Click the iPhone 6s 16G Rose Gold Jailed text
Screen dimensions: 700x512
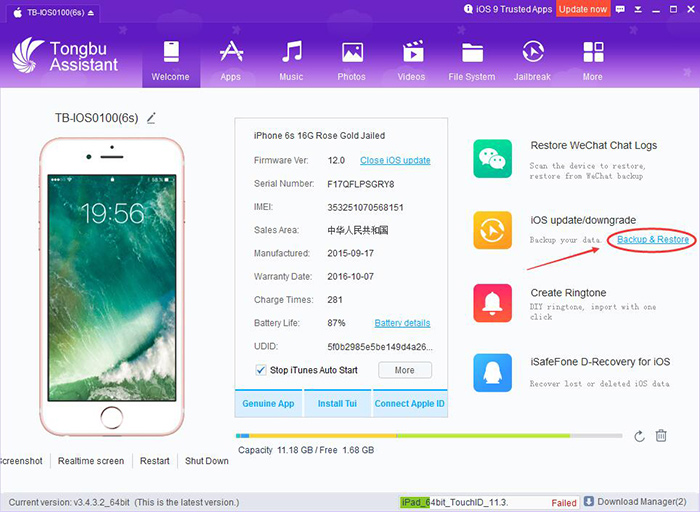click(319, 136)
